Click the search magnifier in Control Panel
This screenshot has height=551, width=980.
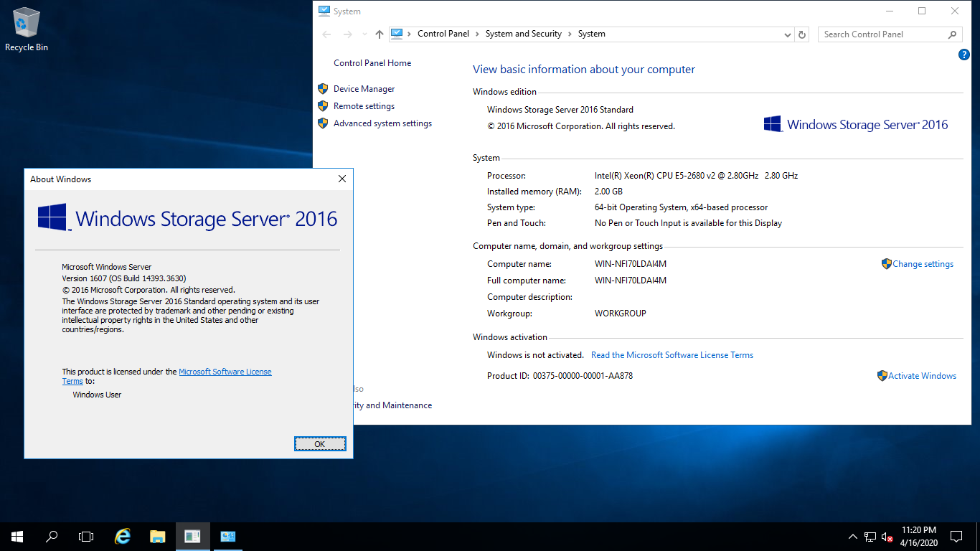click(953, 34)
